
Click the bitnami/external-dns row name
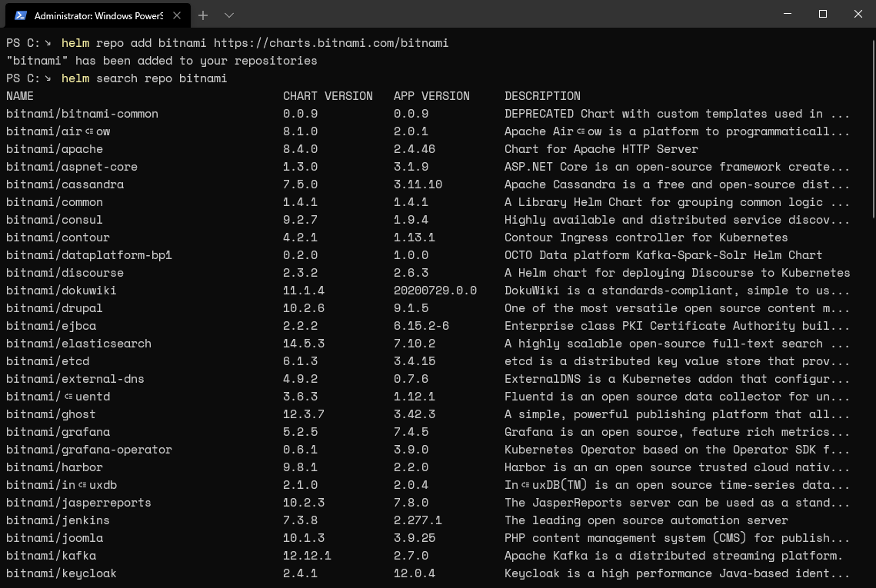tap(75, 379)
